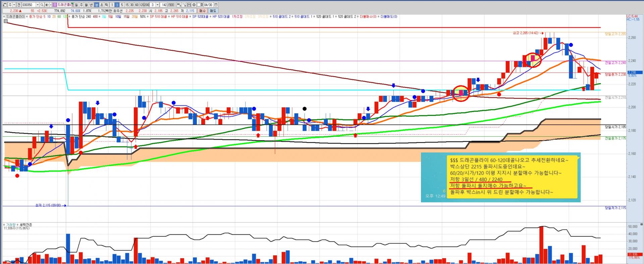644x264 pixels.
Task: Click the speaker sound icon in toolbar
Action: (47, 5)
